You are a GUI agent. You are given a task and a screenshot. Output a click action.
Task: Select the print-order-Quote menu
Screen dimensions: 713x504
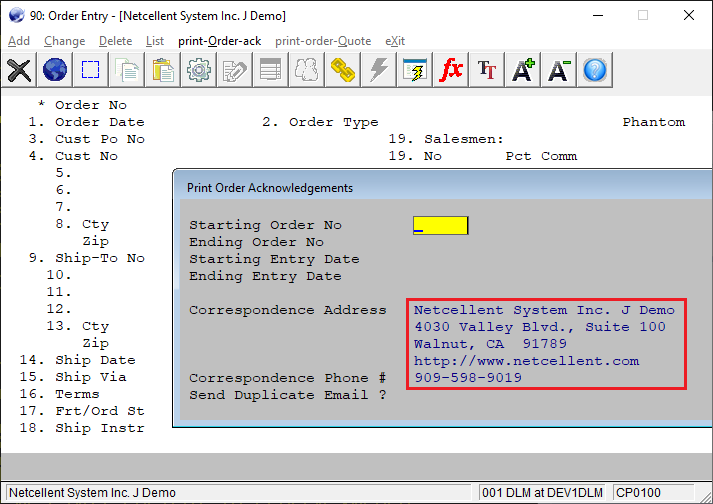(323, 41)
